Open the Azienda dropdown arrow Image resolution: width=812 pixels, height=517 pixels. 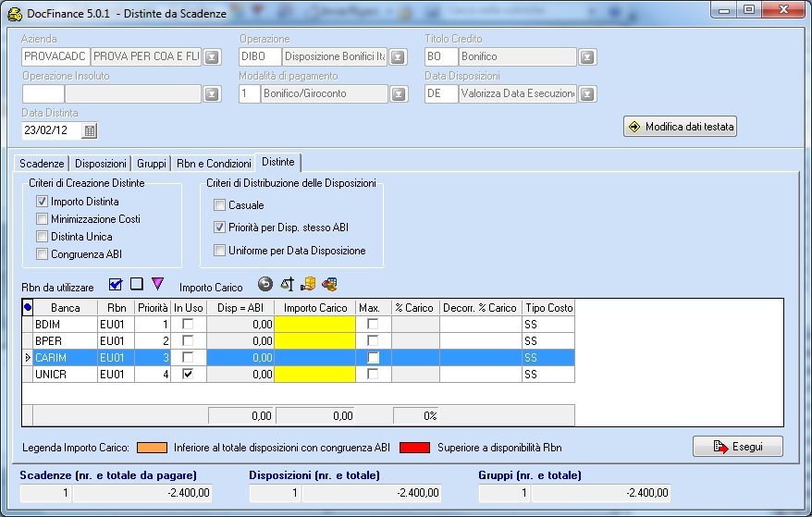pyautogui.click(x=212, y=57)
